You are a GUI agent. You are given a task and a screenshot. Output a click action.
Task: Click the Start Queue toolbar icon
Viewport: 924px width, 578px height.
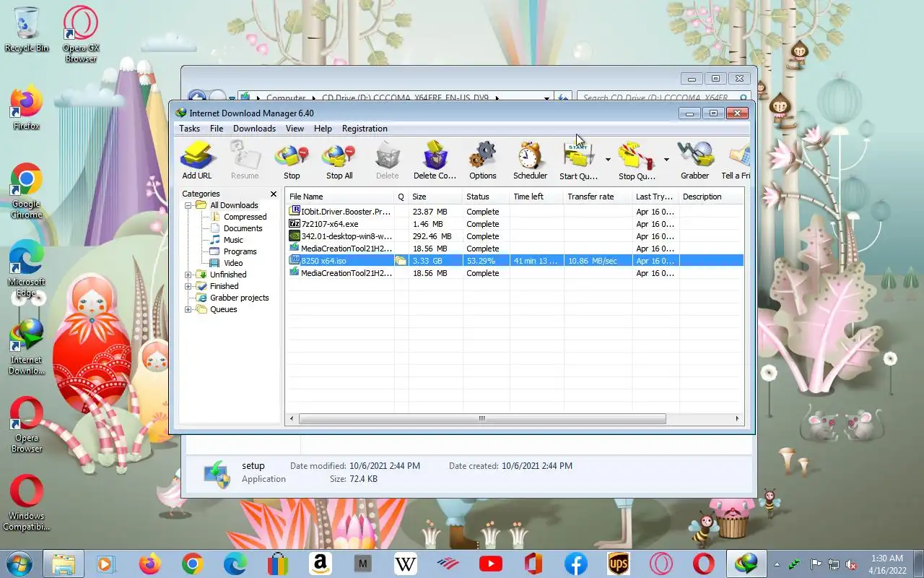(578, 160)
